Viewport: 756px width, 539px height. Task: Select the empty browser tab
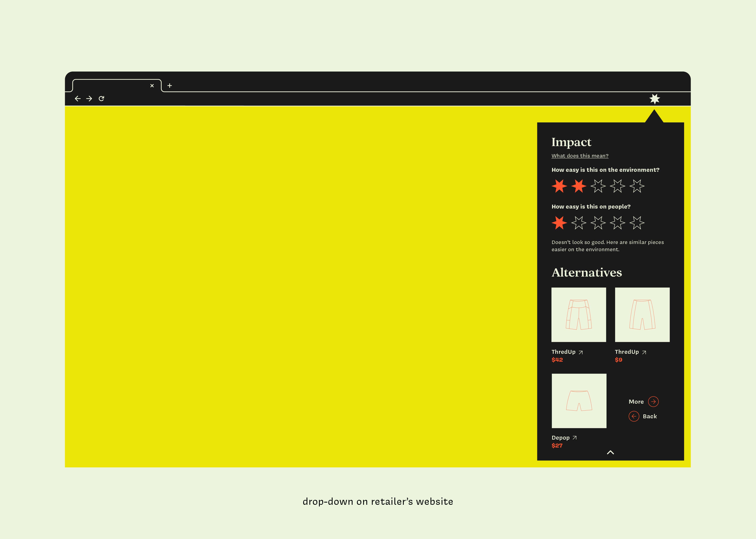coord(111,86)
